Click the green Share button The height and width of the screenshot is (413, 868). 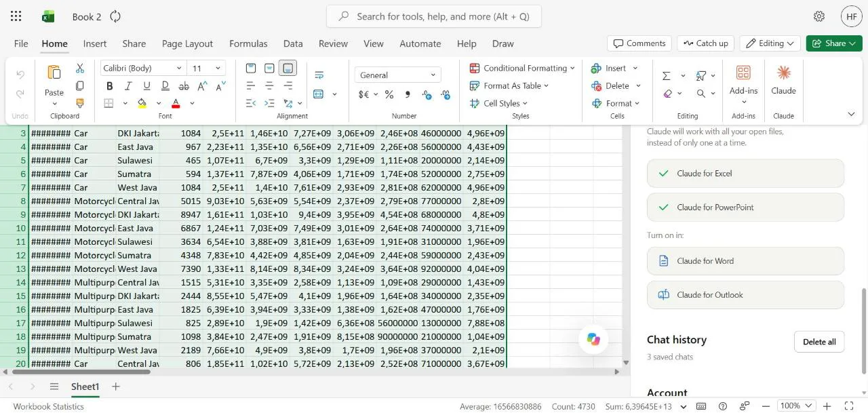pos(833,43)
